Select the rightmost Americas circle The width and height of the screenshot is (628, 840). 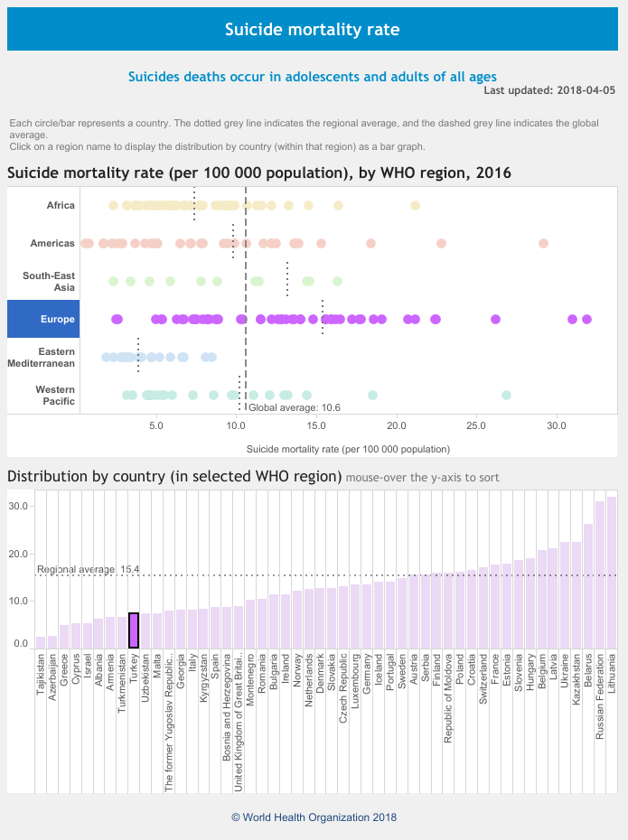coord(543,243)
